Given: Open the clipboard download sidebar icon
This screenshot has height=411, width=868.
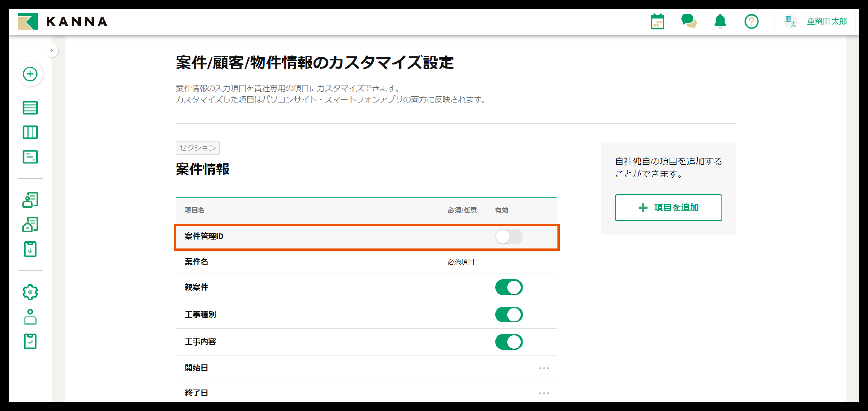Looking at the screenshot, I should coord(30,249).
